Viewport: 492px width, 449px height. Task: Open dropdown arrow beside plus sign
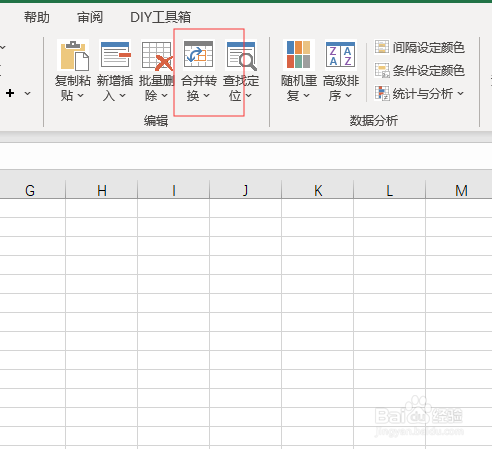(x=28, y=93)
